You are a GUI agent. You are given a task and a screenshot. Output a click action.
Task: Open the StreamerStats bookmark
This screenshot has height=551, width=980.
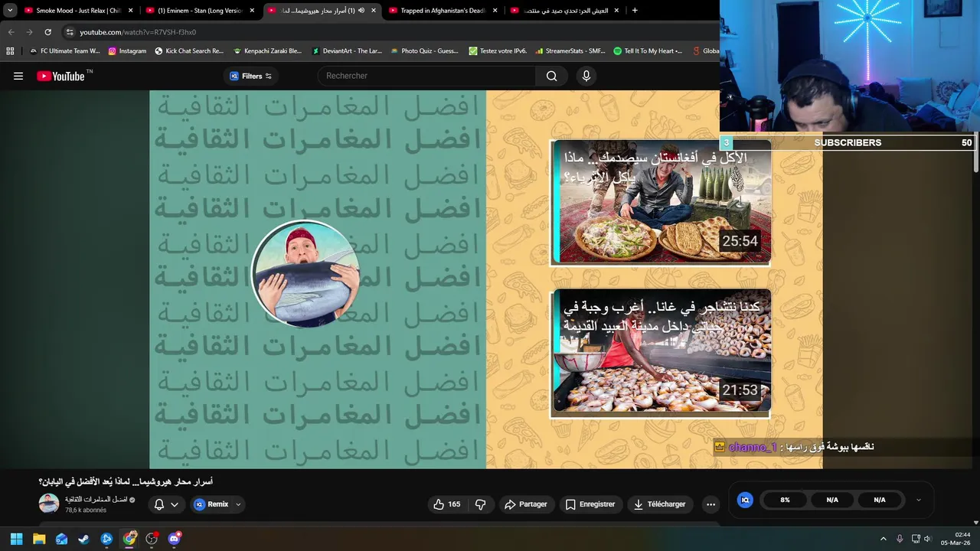coord(570,51)
